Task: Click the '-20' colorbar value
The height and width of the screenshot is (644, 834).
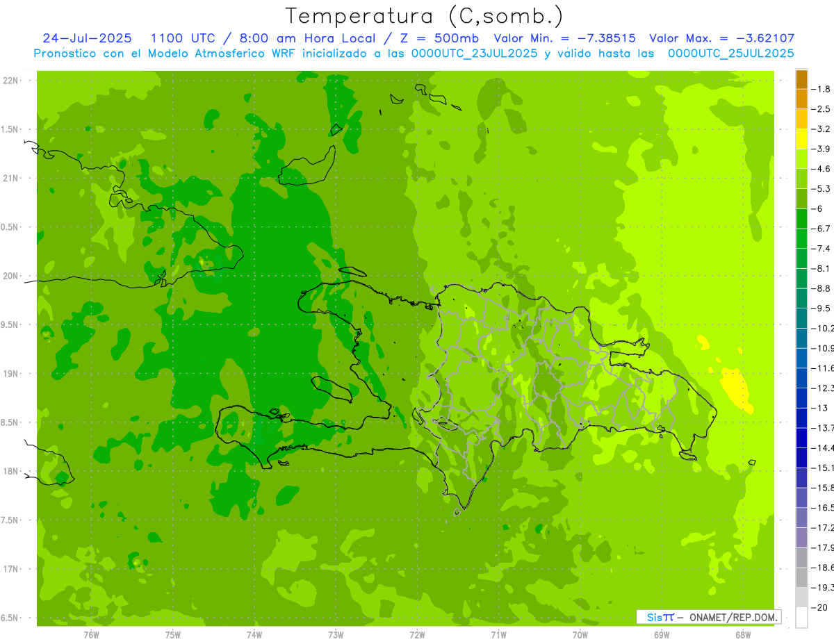Action: (820, 607)
